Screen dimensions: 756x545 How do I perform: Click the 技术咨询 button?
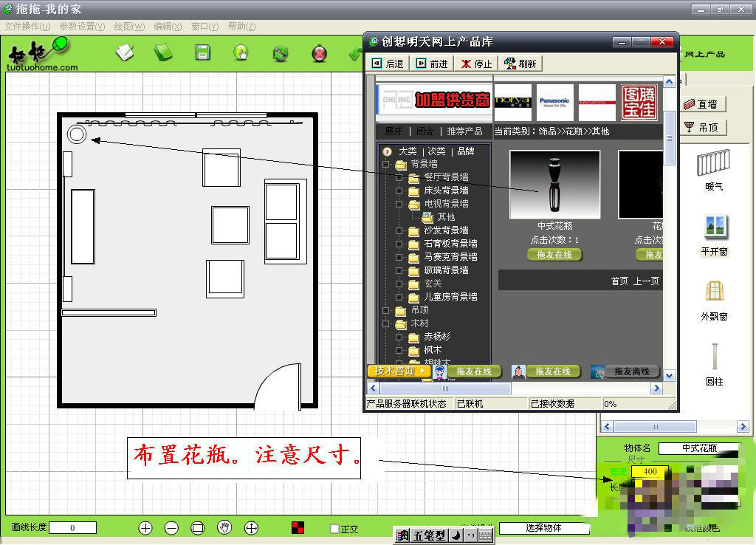tap(398, 371)
